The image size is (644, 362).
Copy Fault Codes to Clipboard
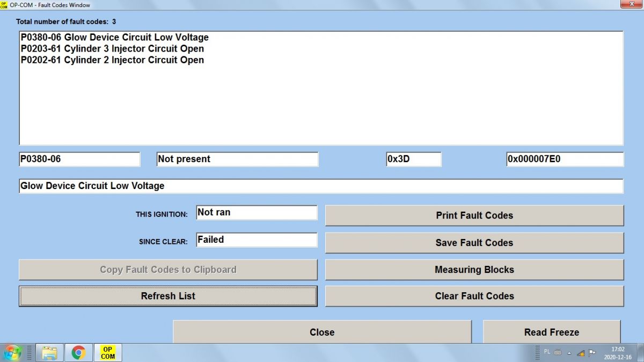point(168,270)
